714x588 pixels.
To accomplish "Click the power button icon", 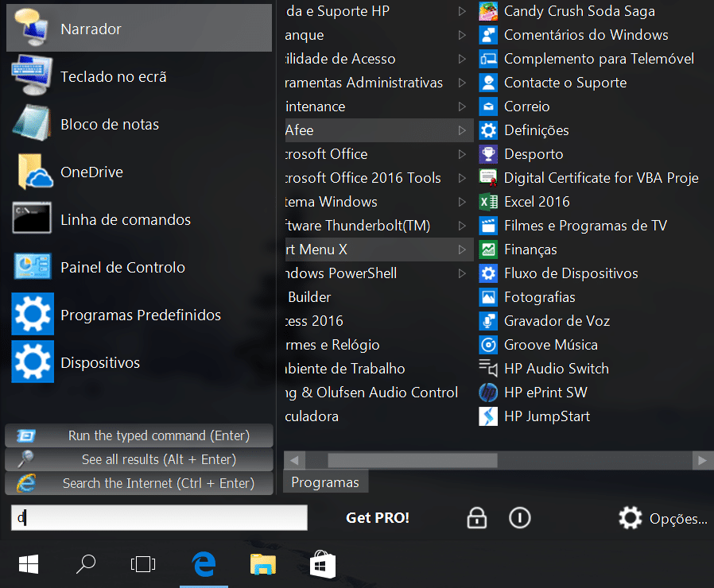I will 519,517.
